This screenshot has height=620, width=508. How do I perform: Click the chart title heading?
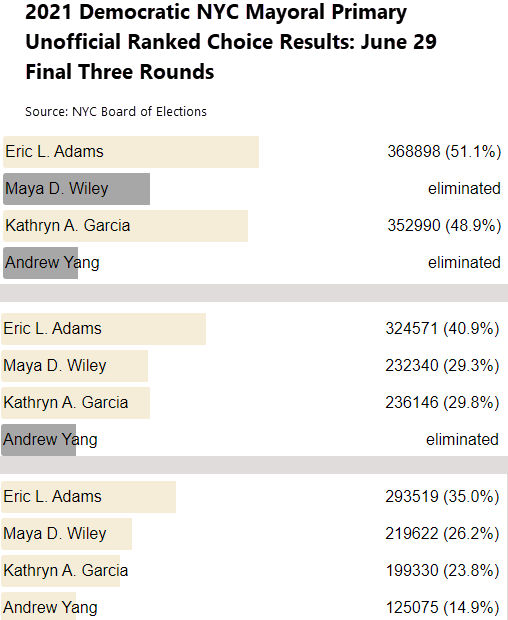tap(231, 42)
